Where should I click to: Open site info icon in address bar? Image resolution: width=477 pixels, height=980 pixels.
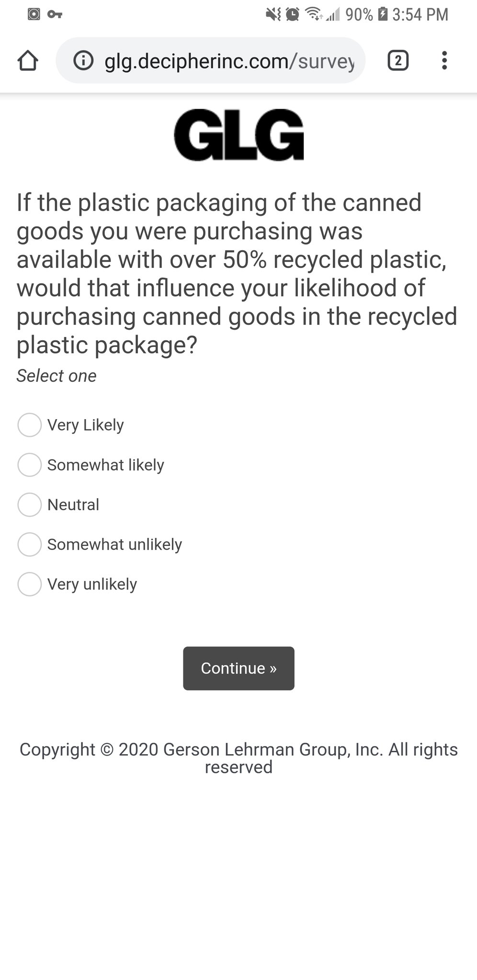pyautogui.click(x=83, y=61)
